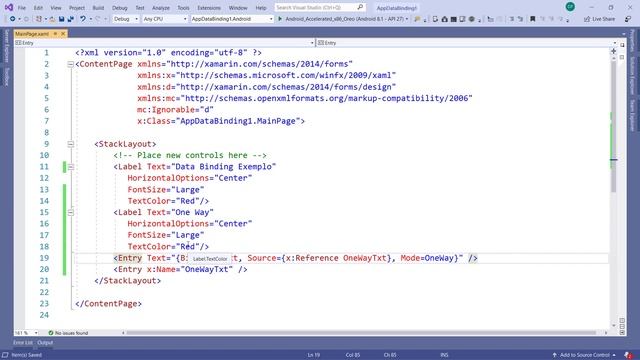
Task: Undo the last edit
Action: click(x=83, y=19)
